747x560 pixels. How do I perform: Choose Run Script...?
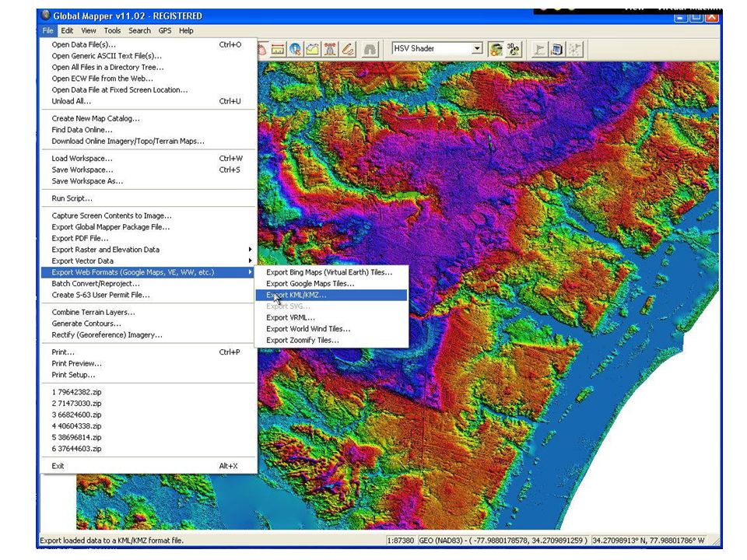coord(148,198)
